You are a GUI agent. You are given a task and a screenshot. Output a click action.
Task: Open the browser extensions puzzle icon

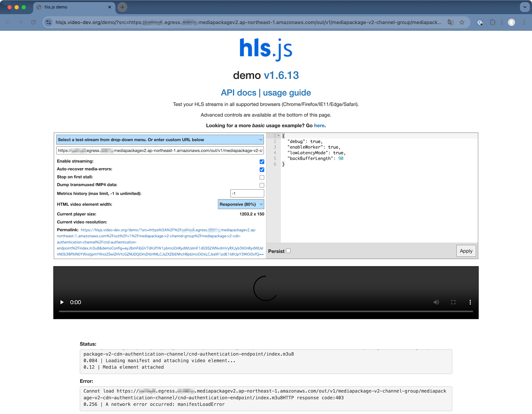pos(493,22)
